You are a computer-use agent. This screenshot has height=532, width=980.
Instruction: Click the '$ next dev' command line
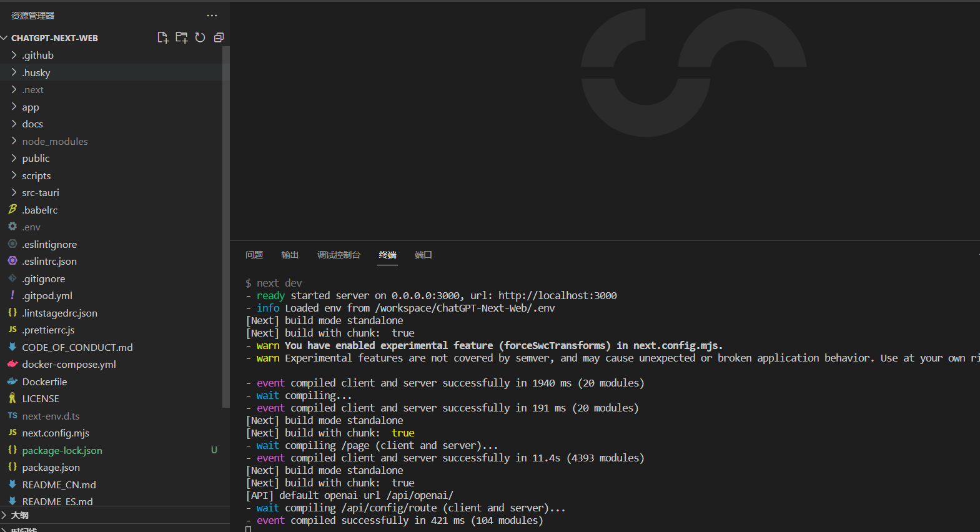(x=274, y=283)
